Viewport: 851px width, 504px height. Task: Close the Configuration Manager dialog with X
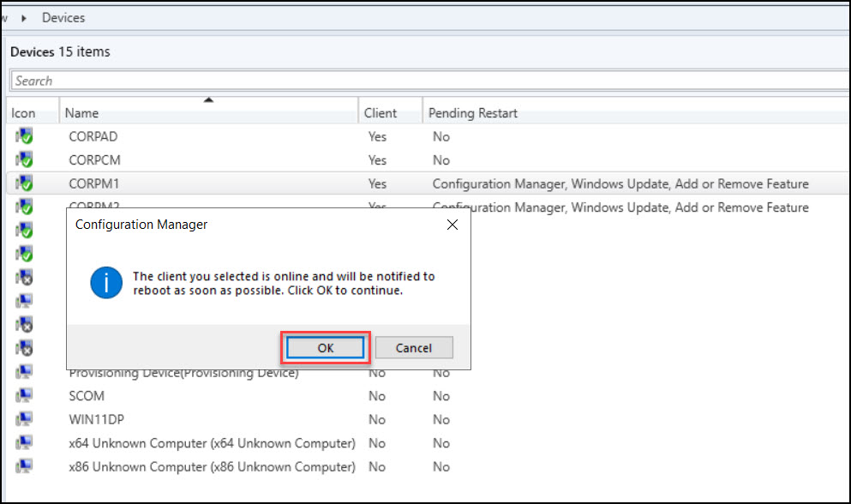click(x=452, y=225)
